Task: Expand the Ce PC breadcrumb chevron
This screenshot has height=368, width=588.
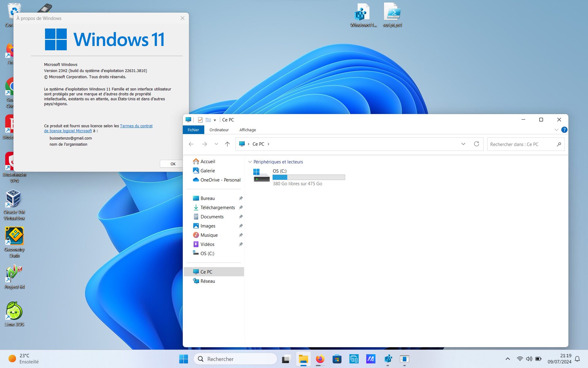Action: tap(269, 144)
